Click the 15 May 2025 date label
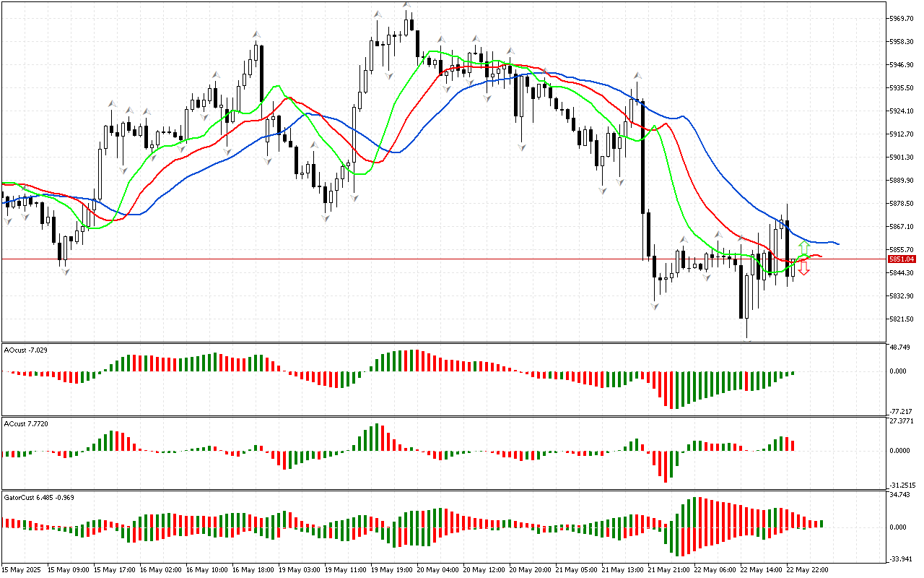The height and width of the screenshot is (578, 924). 22,569
